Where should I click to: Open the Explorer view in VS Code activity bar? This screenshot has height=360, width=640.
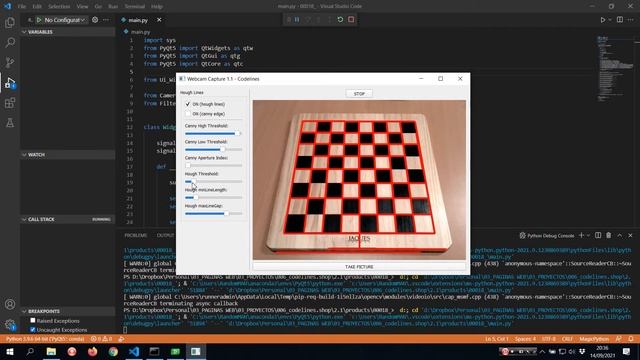(10, 22)
